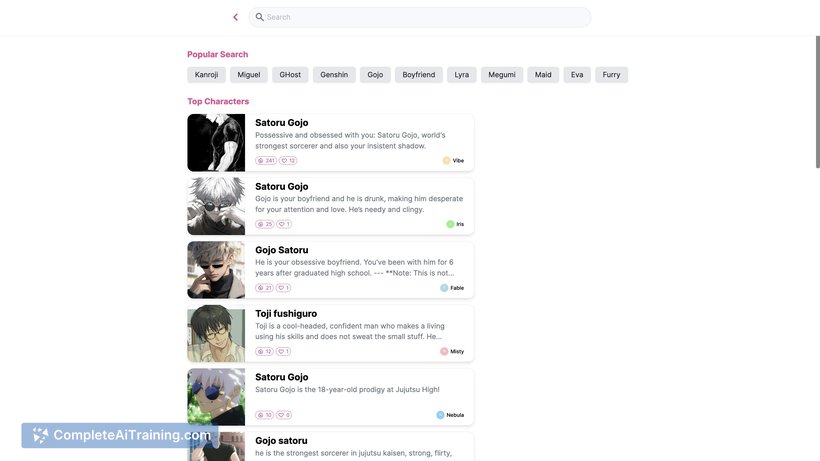Open the partially visible Gojo satoru title

click(281, 441)
